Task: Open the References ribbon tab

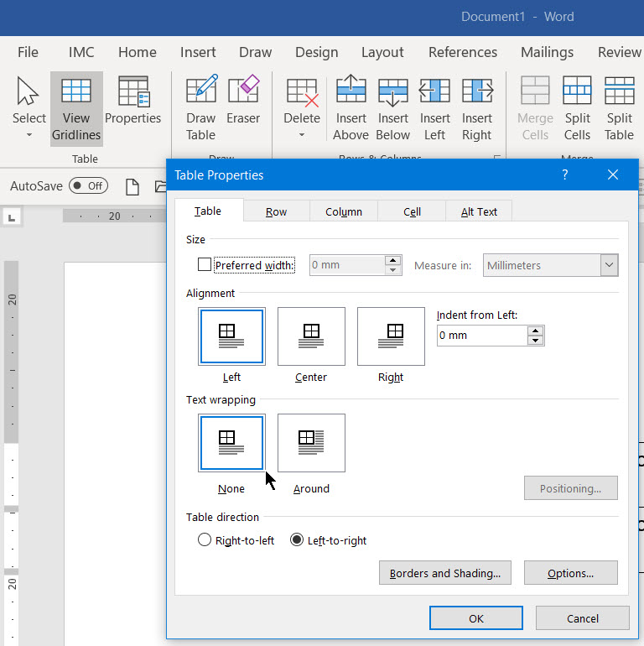Action: (x=463, y=52)
